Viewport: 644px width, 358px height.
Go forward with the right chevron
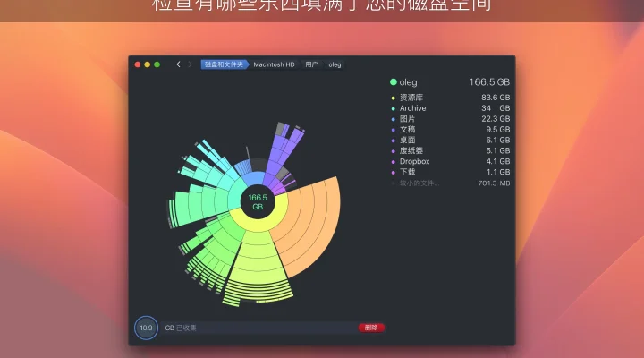coord(190,64)
